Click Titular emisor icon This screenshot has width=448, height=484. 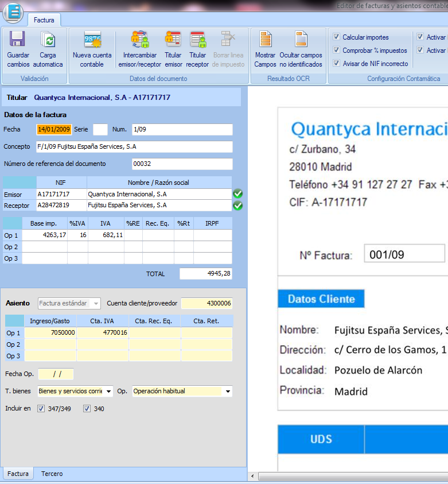point(173,40)
